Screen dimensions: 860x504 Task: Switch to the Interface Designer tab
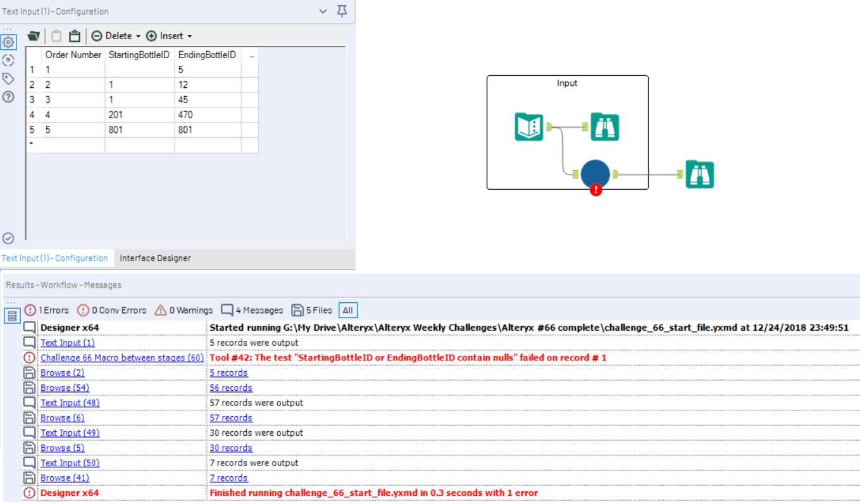[155, 258]
